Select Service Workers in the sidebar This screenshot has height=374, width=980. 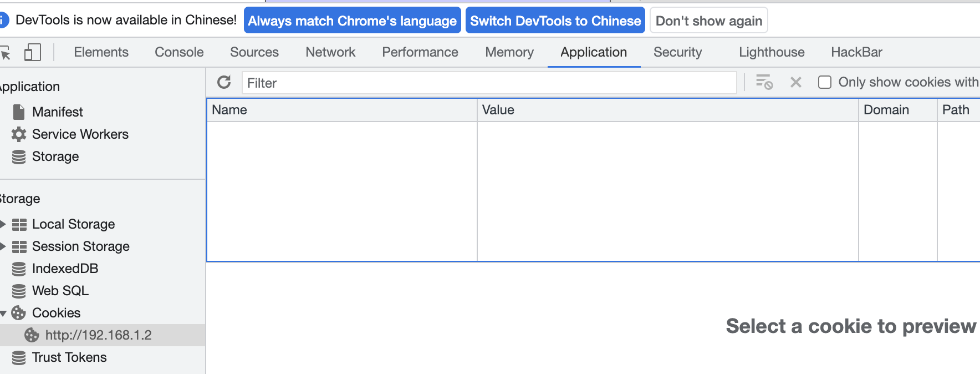(80, 134)
